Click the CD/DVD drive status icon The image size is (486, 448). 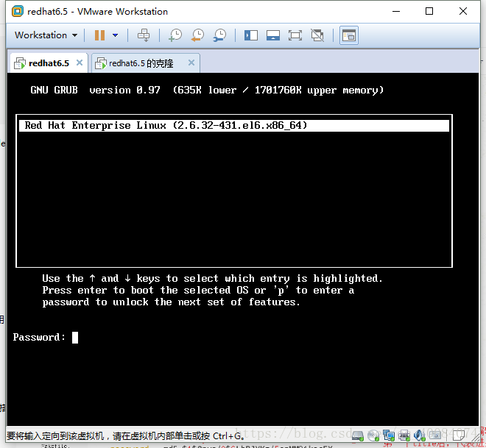[x=373, y=436]
